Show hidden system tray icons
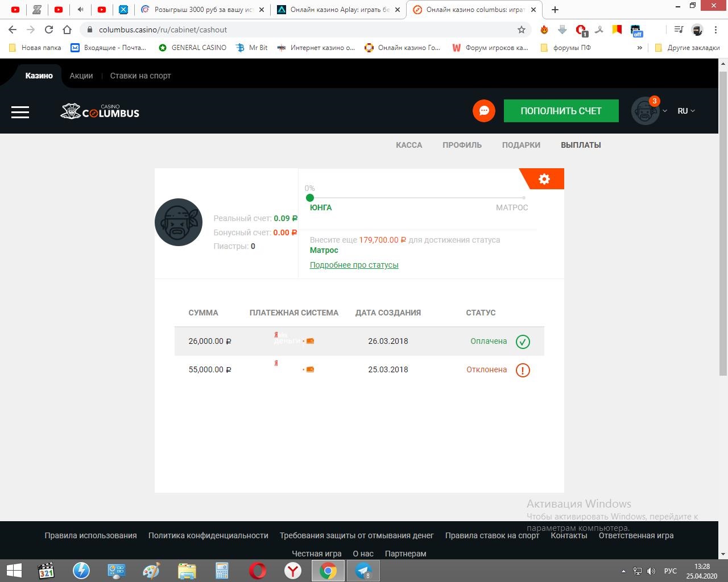Viewport: 728px width, 582px height. (x=623, y=571)
